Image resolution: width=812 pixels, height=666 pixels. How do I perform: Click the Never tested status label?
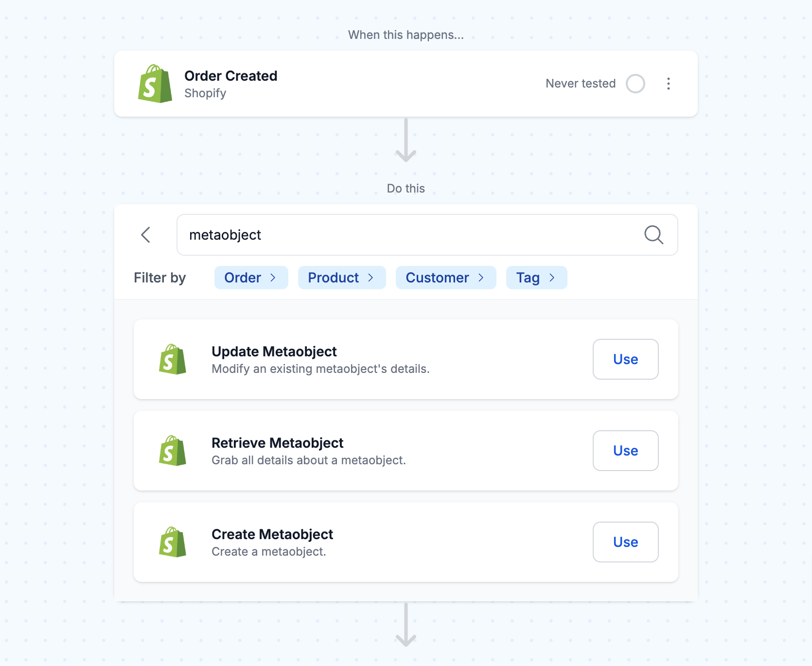click(581, 84)
